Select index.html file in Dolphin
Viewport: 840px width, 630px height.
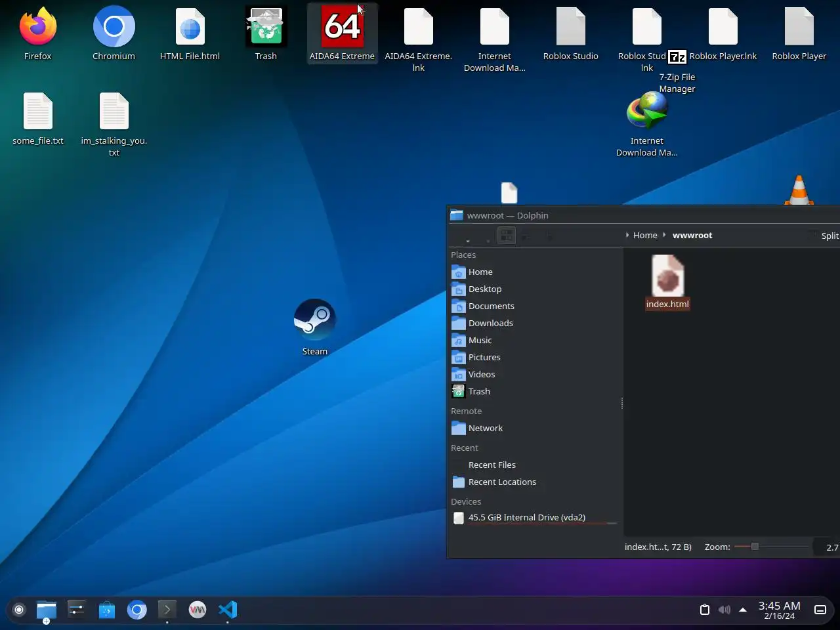tap(667, 282)
